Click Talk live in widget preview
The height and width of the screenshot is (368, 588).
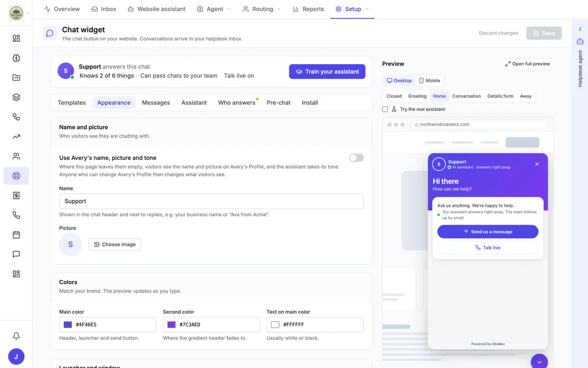coord(487,247)
